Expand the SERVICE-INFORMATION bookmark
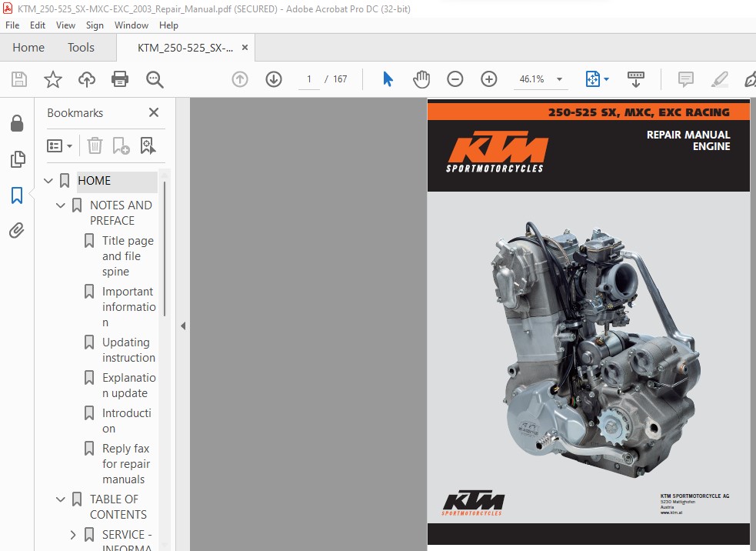 coord(73,535)
